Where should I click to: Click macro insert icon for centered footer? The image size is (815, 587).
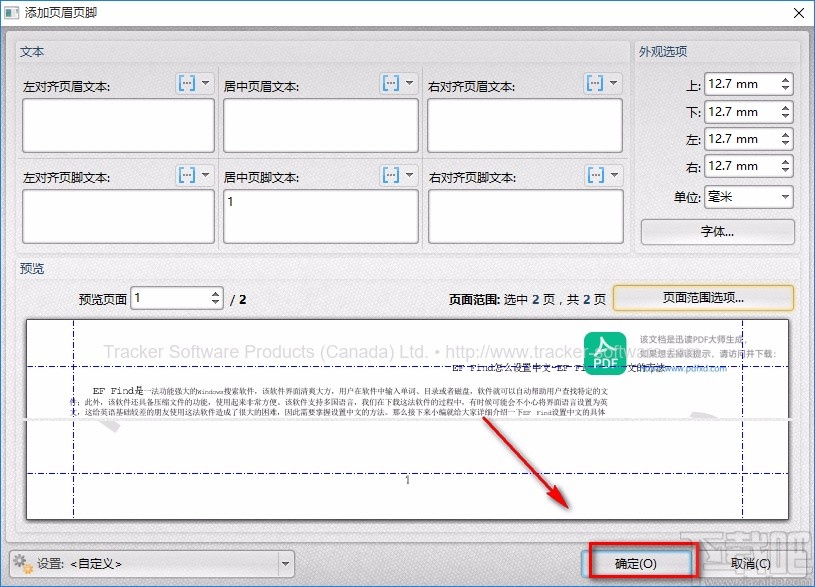click(x=391, y=175)
